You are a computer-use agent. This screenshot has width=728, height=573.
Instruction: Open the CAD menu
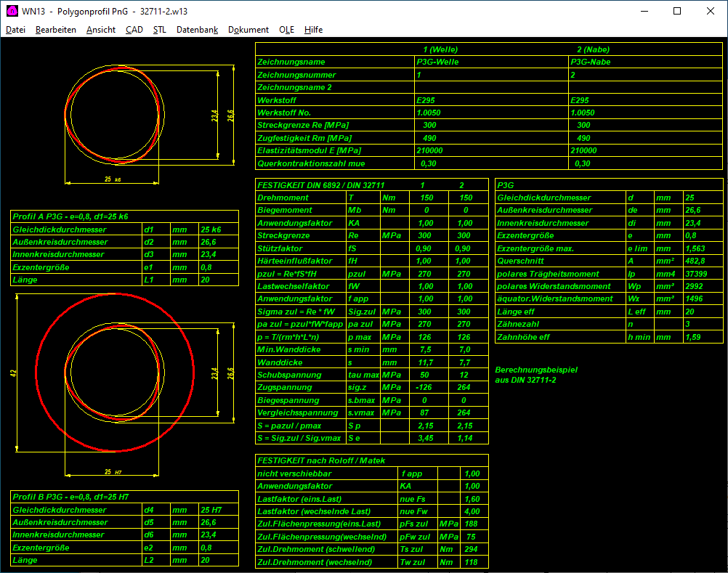134,30
